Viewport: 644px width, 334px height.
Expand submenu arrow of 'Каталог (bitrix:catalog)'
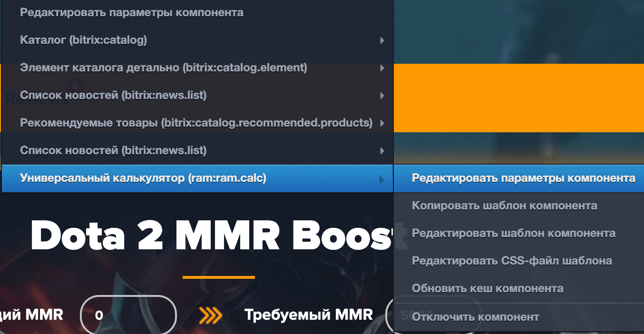click(382, 41)
